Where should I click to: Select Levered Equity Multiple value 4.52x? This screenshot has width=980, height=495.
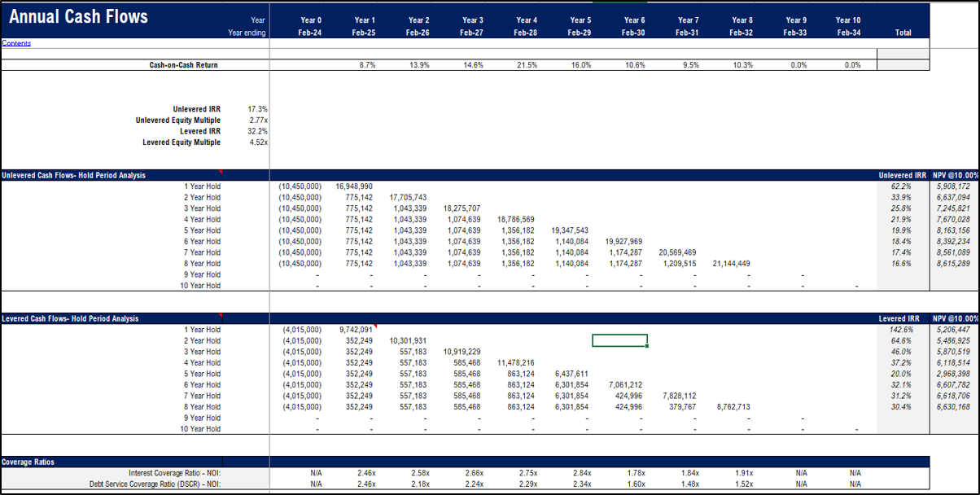click(258, 142)
